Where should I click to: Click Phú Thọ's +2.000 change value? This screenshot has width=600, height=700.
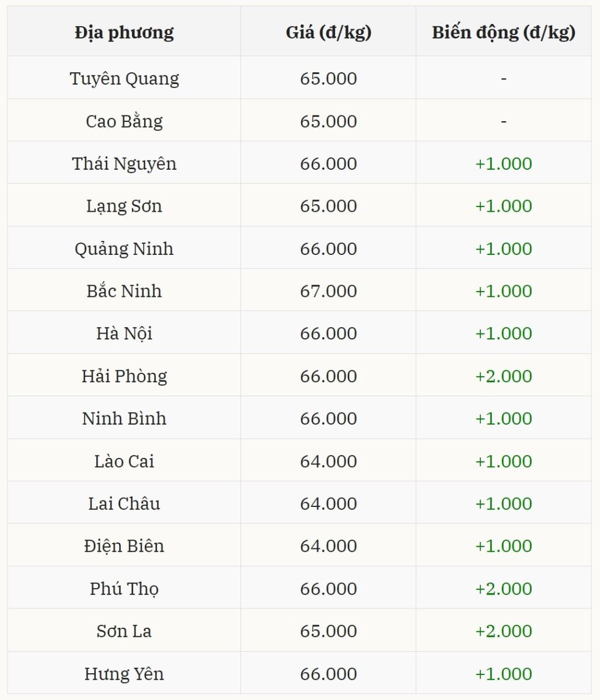tap(503, 589)
